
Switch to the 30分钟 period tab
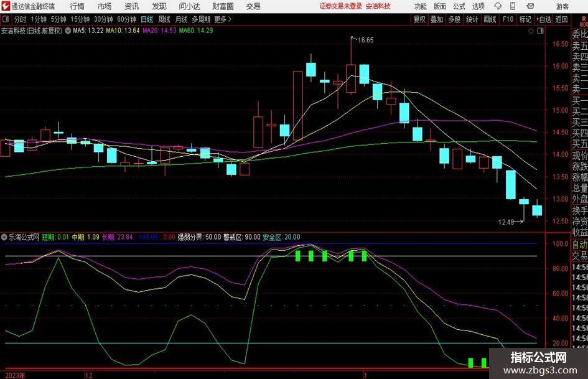coord(103,19)
